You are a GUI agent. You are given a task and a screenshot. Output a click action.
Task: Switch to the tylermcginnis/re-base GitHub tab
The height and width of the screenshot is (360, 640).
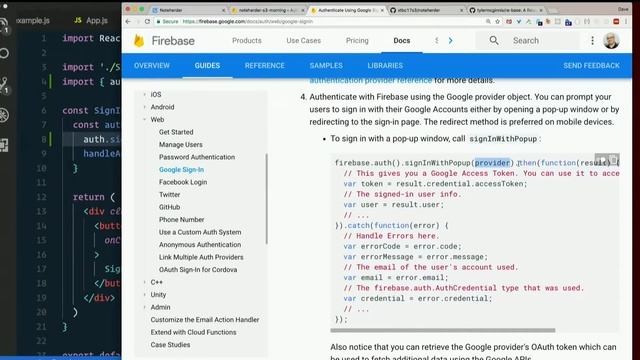[506, 10]
